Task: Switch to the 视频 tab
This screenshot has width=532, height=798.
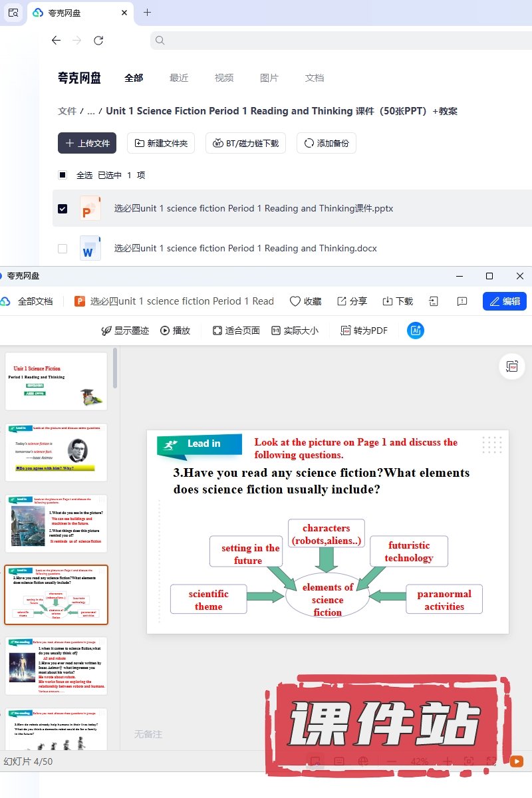Action: 224,78
